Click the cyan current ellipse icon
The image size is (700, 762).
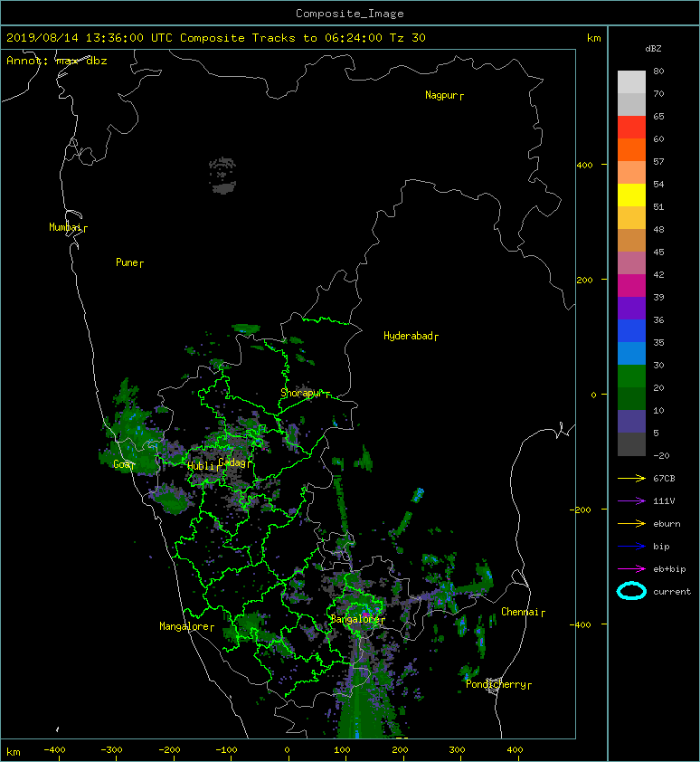click(x=631, y=591)
